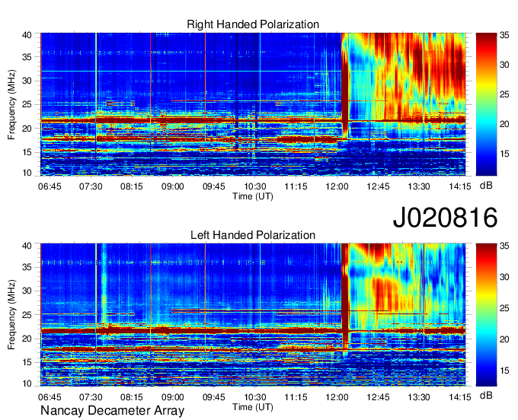The height and width of the screenshot is (420, 518).
Task: Click 25 dB tick on right-handed color bar
Action: [504, 94]
